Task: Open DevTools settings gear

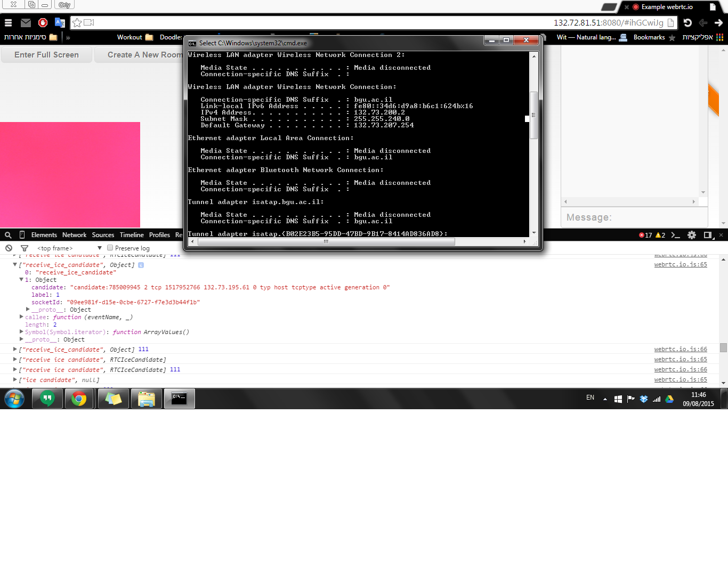Action: [692, 235]
